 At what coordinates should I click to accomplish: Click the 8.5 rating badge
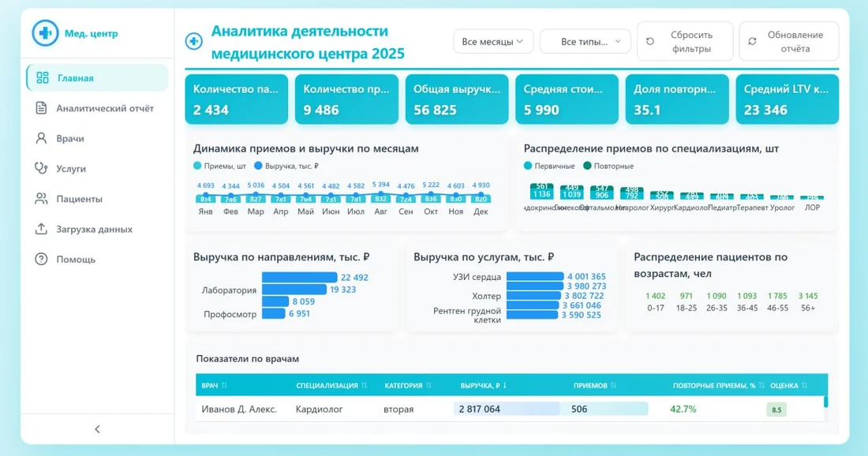tap(776, 409)
